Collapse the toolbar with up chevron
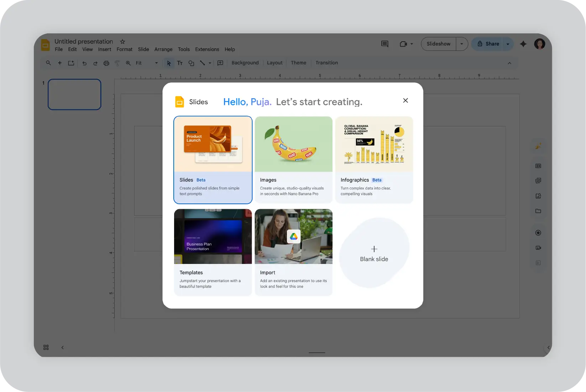This screenshot has width=586, height=392. 509,63
